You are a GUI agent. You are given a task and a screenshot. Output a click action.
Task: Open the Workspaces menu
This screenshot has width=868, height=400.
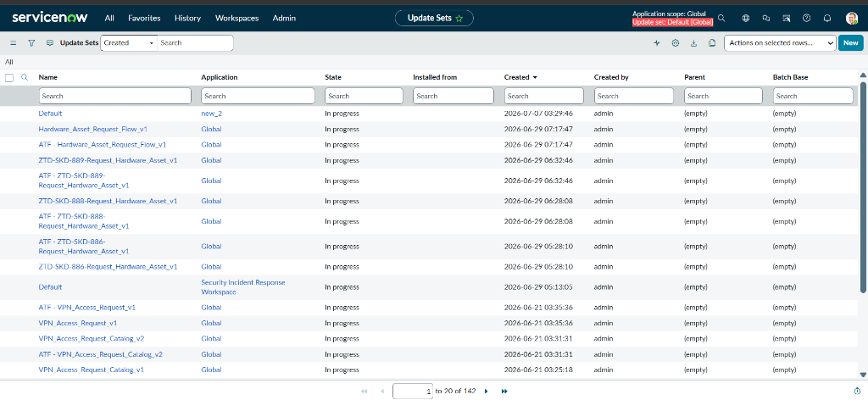237,19
